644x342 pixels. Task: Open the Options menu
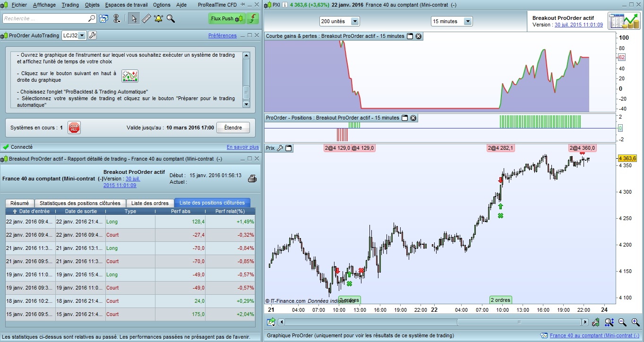(x=162, y=5)
